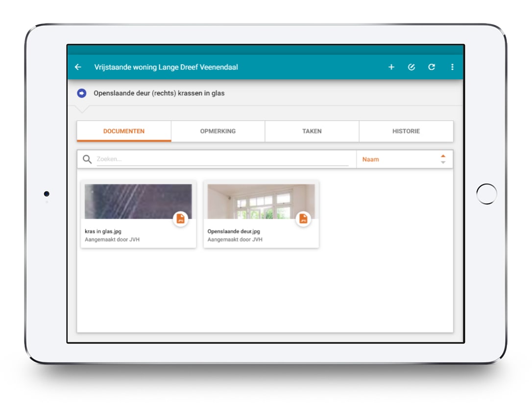Click the blue arrow status icon
Screen dimensions: 532x413
point(81,93)
